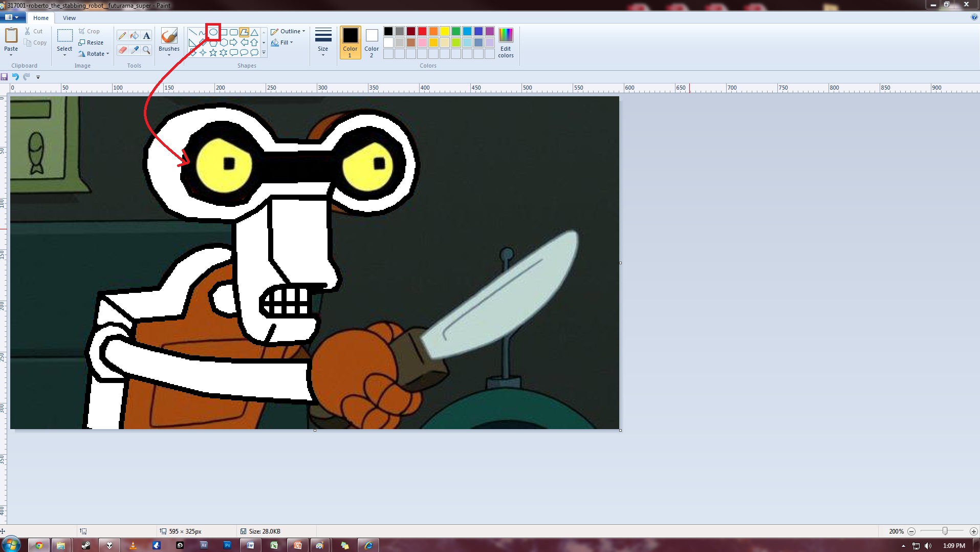Choose the Oval callout shape
This screenshot has width=980, height=552.
pyautogui.click(x=244, y=52)
